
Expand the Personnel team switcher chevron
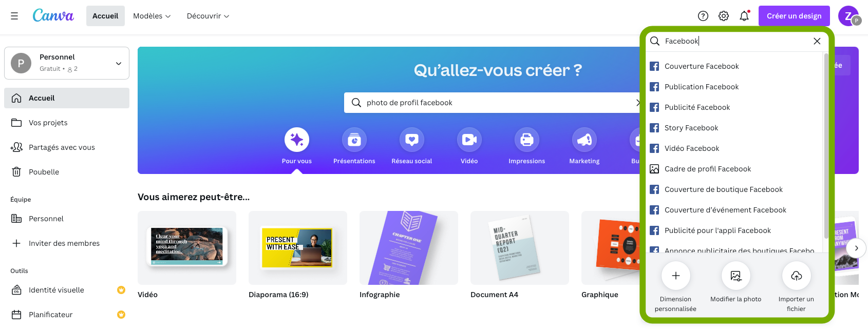(x=119, y=64)
